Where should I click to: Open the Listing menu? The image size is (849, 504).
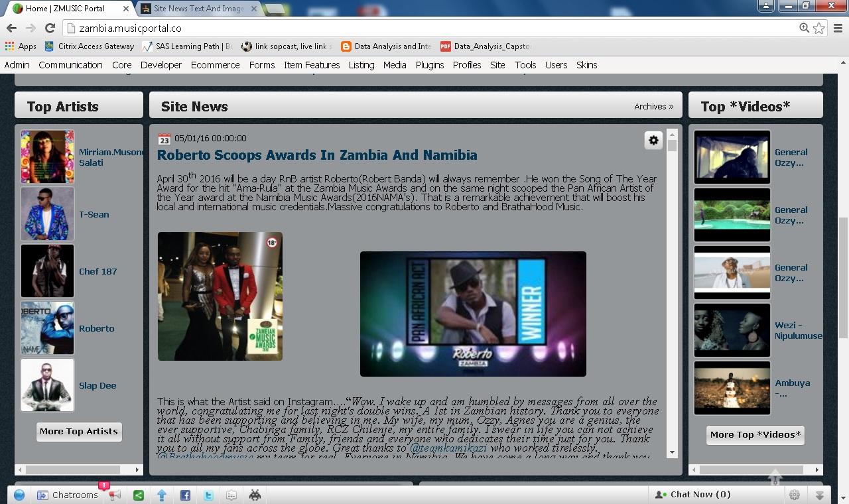click(361, 65)
